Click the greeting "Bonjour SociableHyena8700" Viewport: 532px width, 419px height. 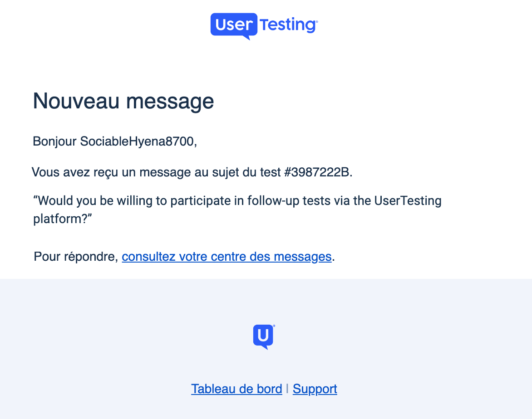pos(115,141)
